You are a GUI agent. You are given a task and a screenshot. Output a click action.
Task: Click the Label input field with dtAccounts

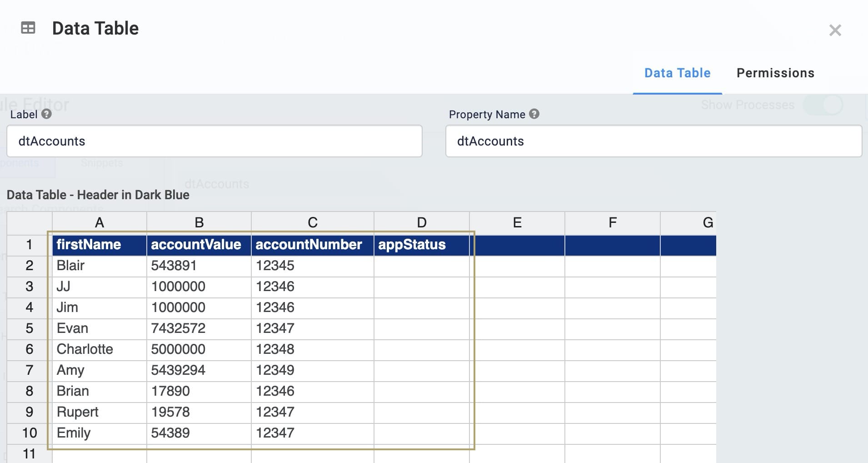click(x=215, y=141)
